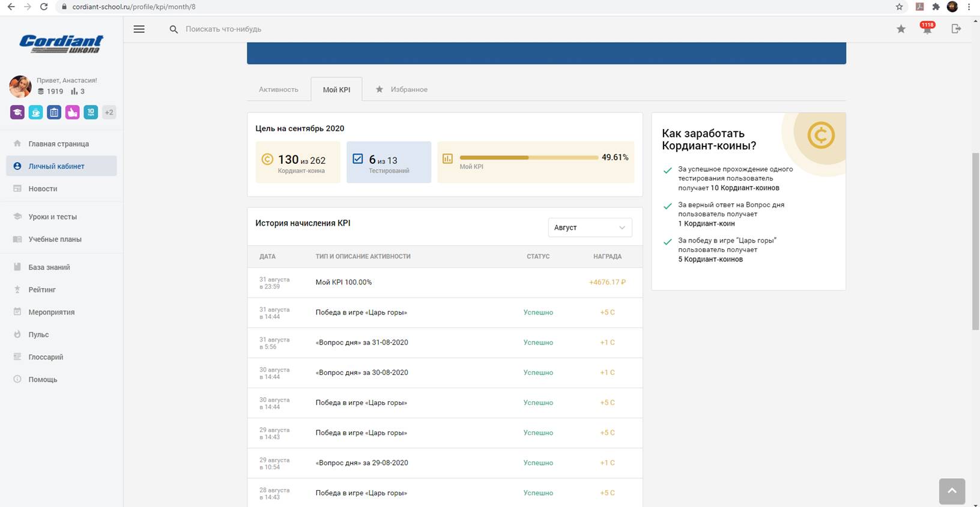
Task: Open Уроки и тесты in sidebar
Action: 52,217
